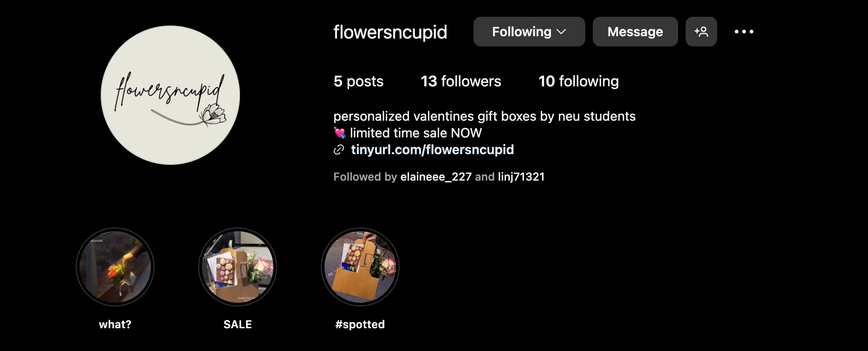Viewport: 868px width, 351px height.
Task: Click the SALE highlight label text
Action: pyautogui.click(x=238, y=324)
